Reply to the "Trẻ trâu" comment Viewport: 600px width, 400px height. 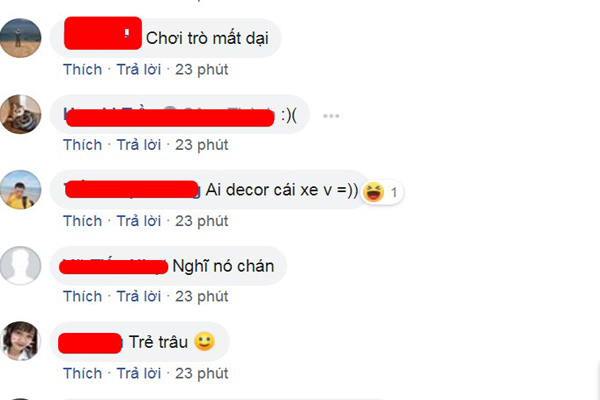click(139, 374)
